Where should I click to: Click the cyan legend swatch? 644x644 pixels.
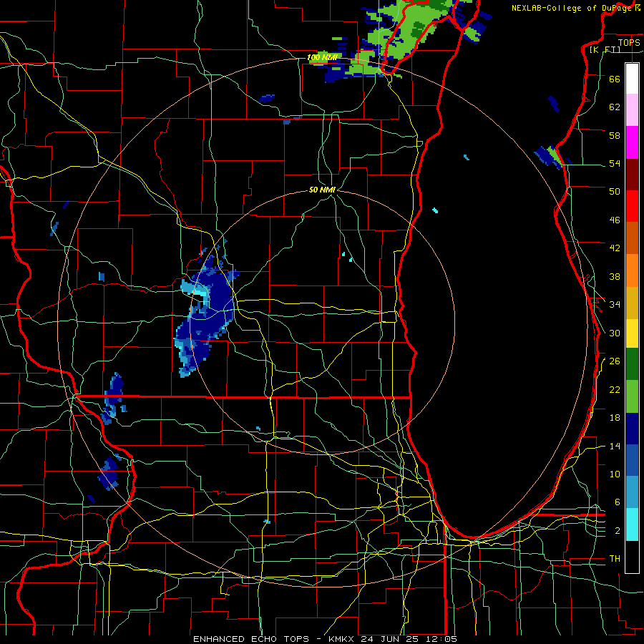tap(632, 525)
